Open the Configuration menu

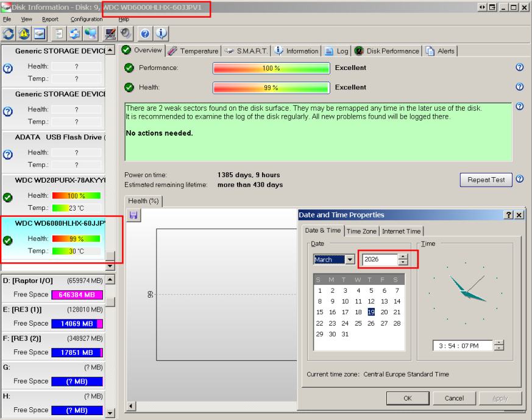tap(87, 19)
